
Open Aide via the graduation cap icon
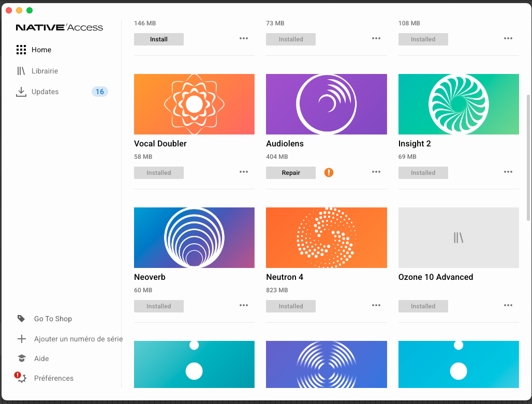[x=22, y=358]
